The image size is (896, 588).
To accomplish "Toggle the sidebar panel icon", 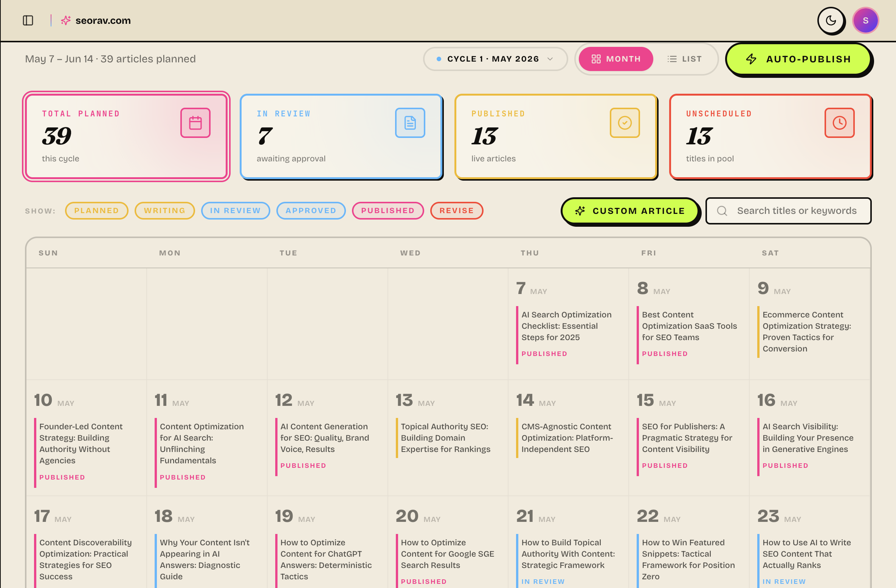I will coord(28,20).
